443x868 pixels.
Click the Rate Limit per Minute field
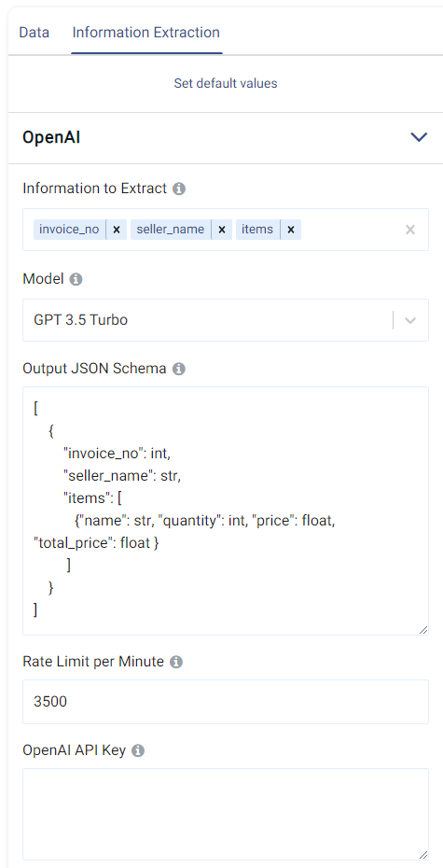coord(226,701)
